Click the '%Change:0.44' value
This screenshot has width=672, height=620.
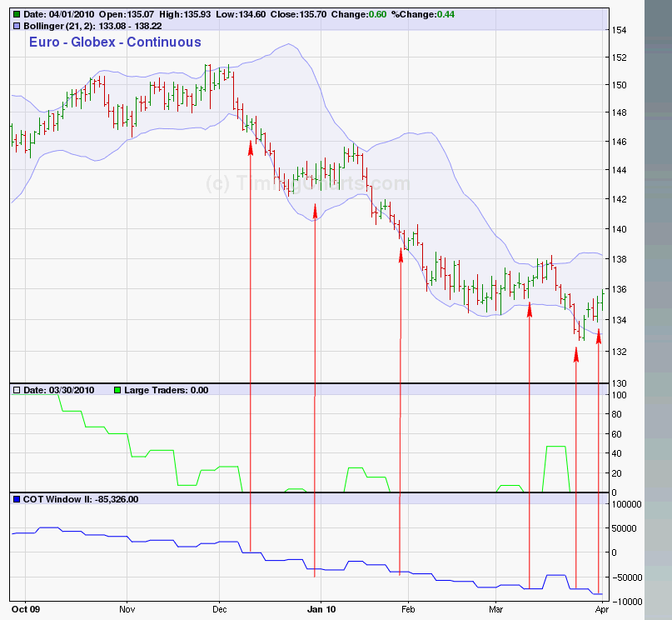[423, 14]
